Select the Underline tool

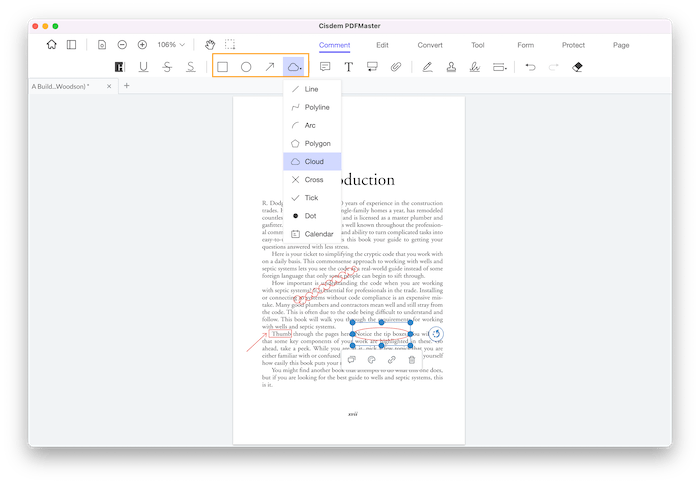143,67
